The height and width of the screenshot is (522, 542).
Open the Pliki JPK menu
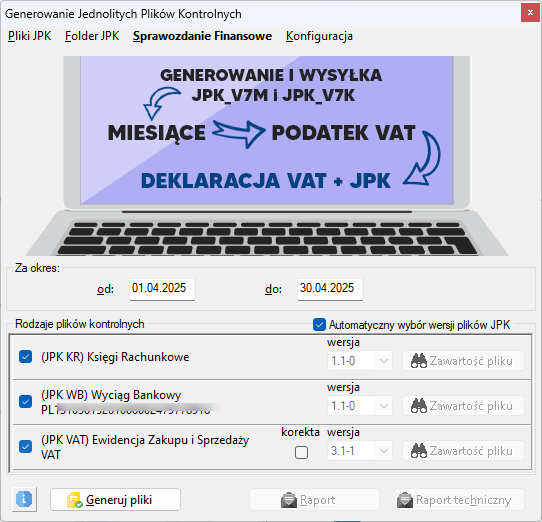(x=30, y=36)
